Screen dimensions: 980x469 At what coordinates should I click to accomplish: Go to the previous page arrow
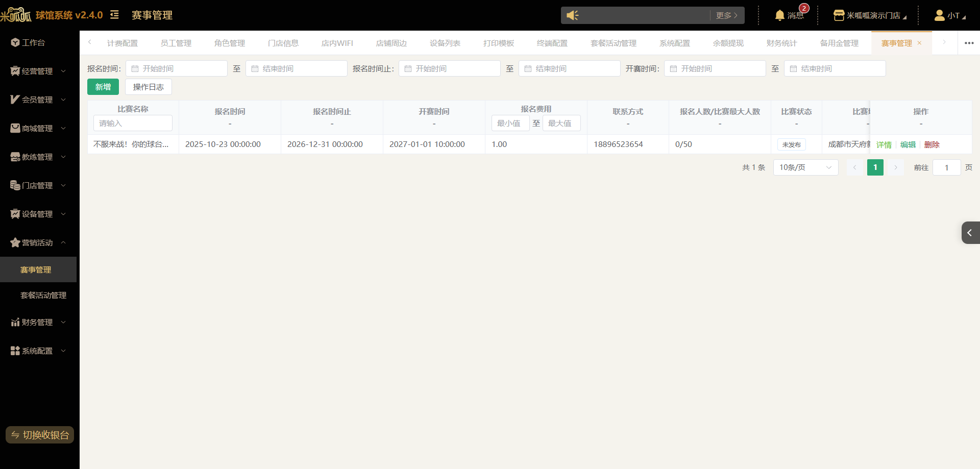pyautogui.click(x=854, y=167)
